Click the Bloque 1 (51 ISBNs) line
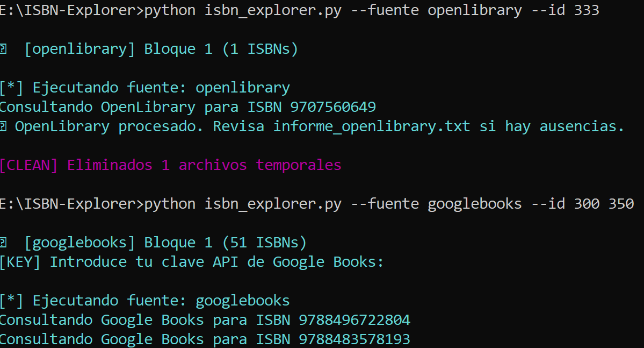 226,242
